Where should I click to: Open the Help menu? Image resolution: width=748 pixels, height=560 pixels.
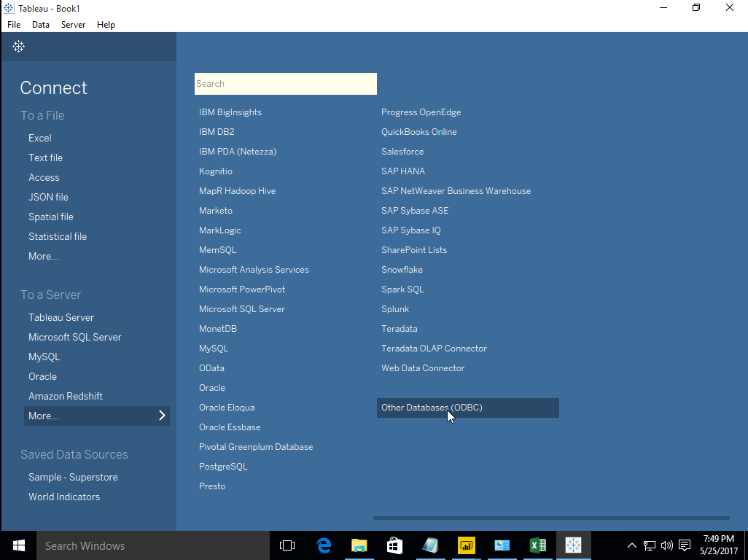click(106, 25)
